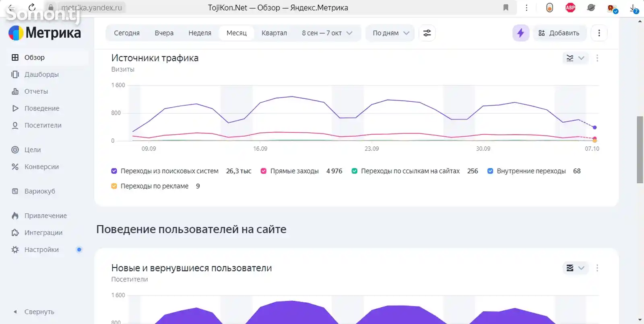
Task: Select the Неделя period tab
Action: click(x=200, y=33)
